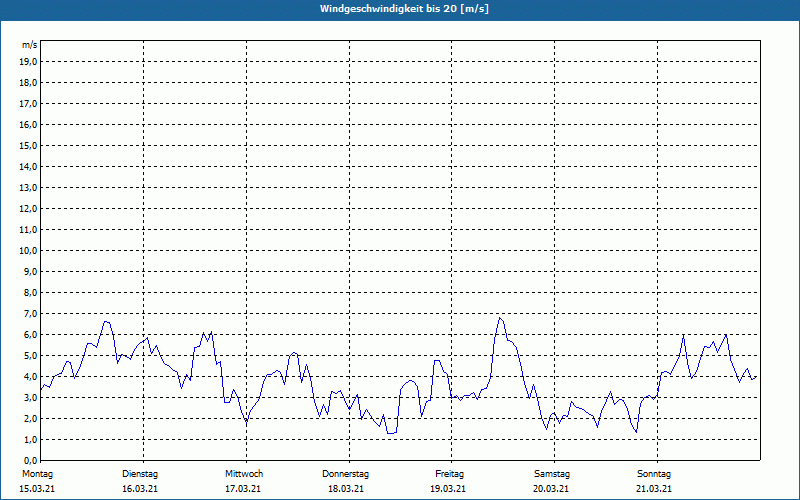Click the date 15.03.21

pos(37,489)
